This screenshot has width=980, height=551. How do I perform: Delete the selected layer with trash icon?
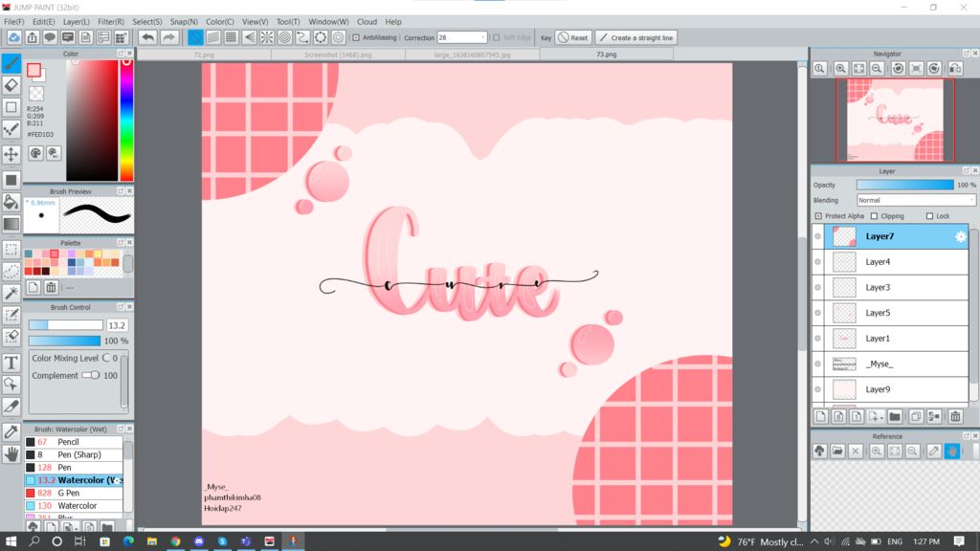point(955,417)
